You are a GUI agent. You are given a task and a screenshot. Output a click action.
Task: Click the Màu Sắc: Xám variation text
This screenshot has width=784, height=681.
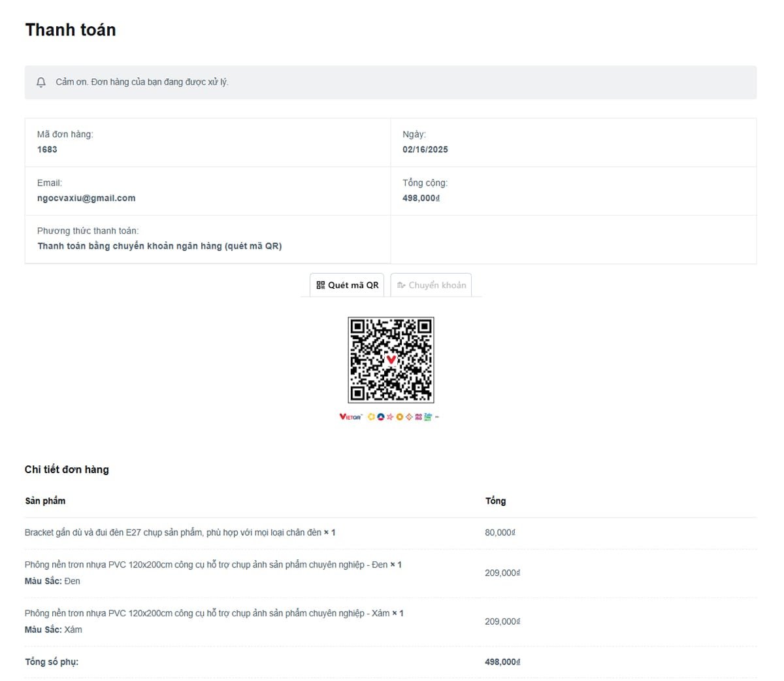[54, 630]
